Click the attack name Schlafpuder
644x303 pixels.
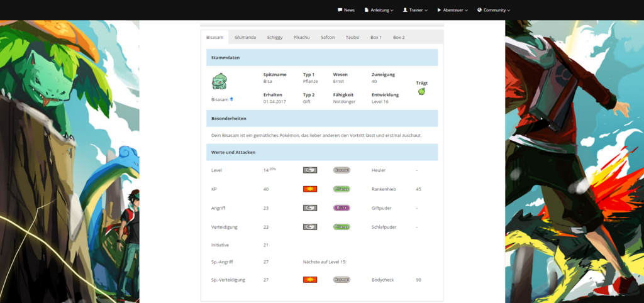point(384,227)
